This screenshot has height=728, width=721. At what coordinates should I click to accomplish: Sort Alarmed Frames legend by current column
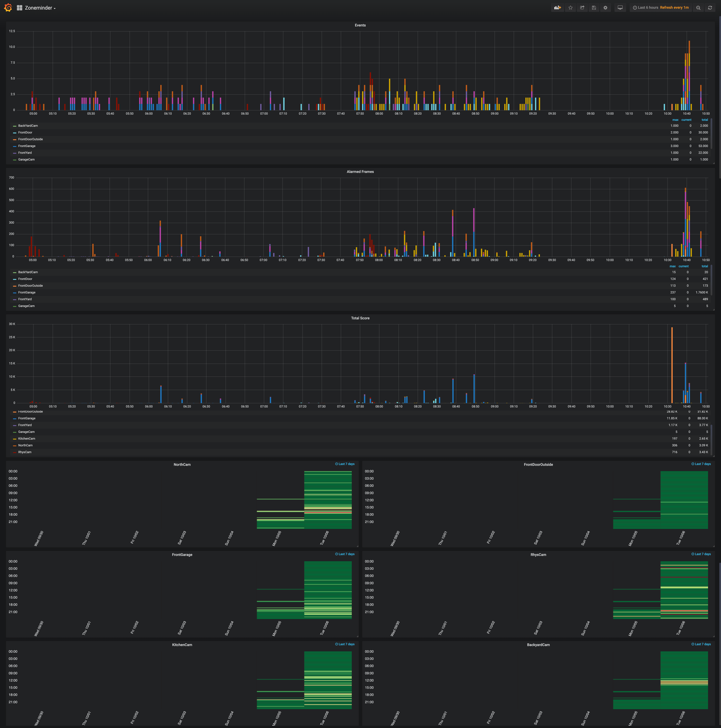tap(684, 266)
